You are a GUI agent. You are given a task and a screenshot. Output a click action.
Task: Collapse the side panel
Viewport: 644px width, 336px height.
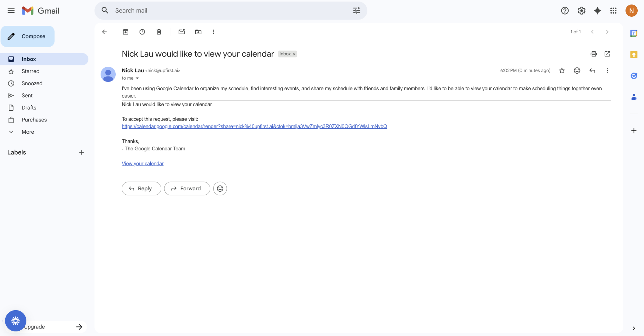click(634, 328)
